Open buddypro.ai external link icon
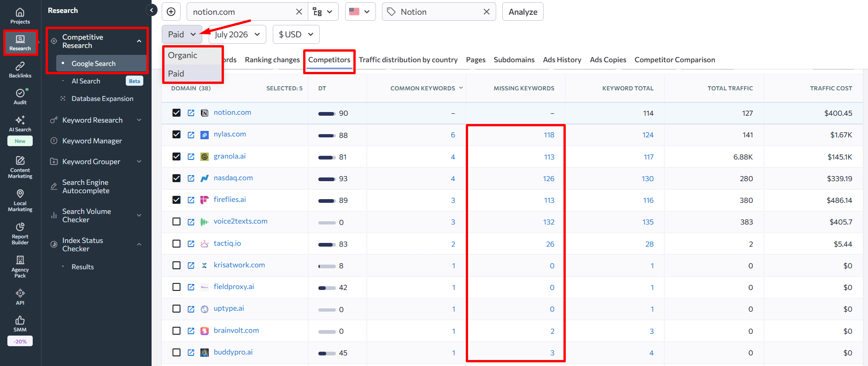The width and height of the screenshot is (868, 366). 191,353
